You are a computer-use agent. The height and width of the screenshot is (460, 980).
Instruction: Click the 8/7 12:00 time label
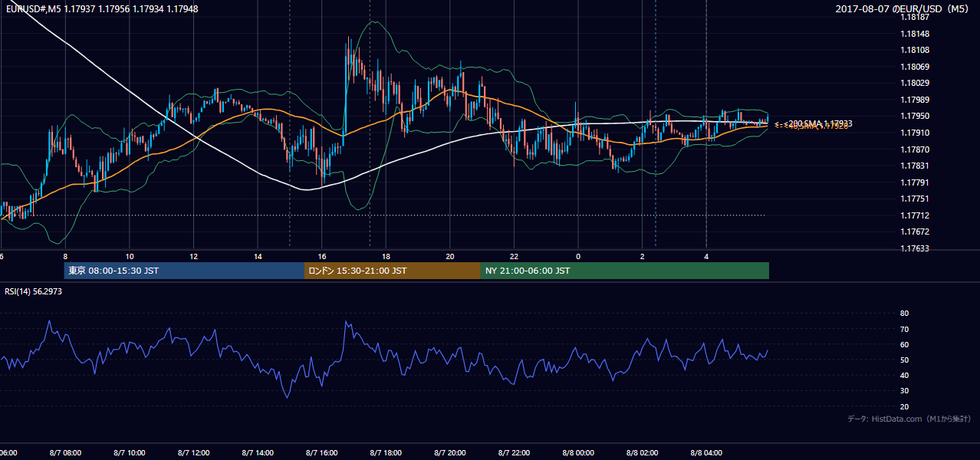[x=193, y=452]
